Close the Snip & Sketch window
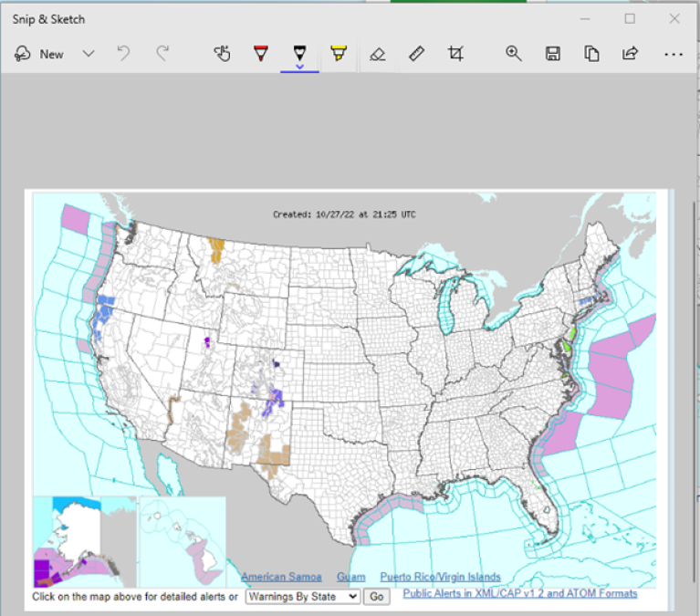700x616 pixels. tap(674, 19)
